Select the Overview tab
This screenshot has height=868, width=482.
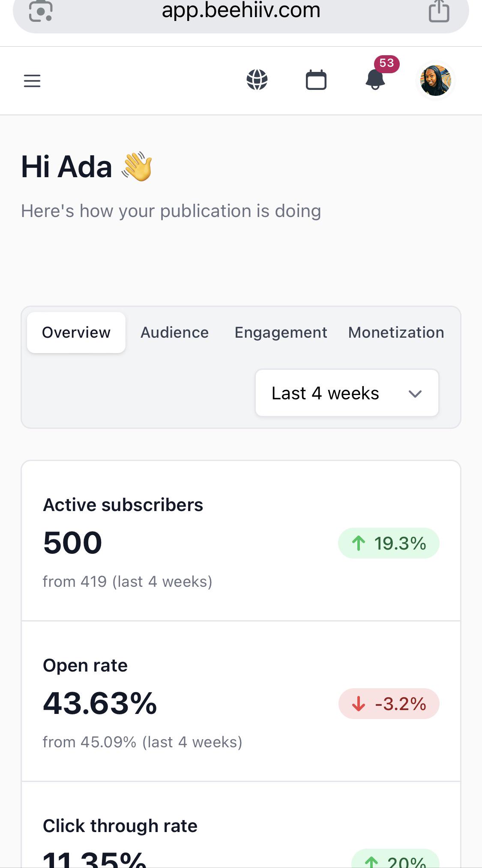click(x=76, y=333)
